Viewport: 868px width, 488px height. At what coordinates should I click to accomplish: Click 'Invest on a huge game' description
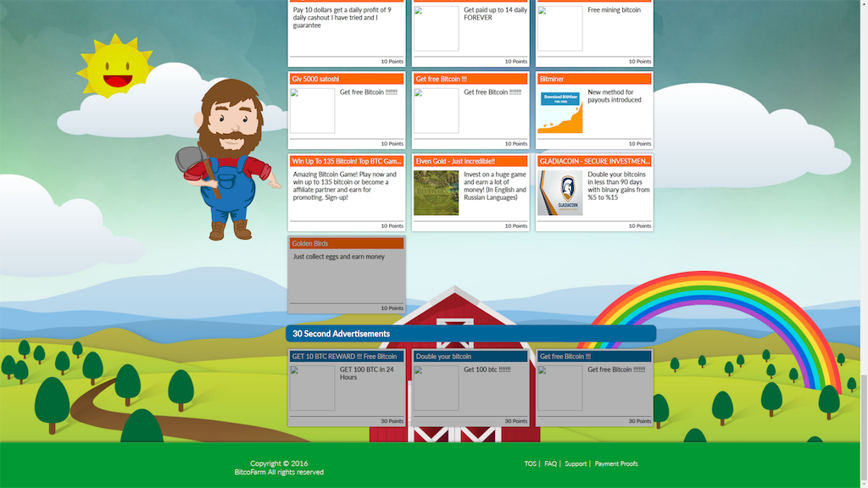point(495,186)
